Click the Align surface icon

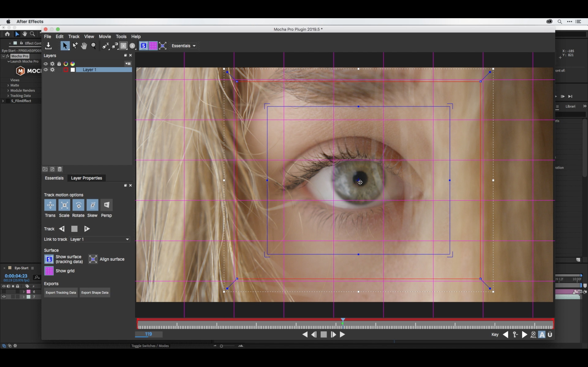point(93,259)
